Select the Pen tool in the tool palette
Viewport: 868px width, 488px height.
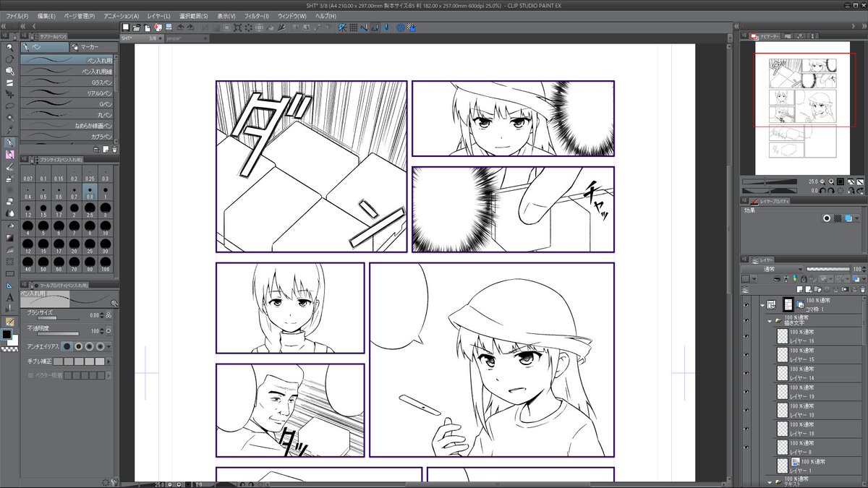tap(9, 142)
